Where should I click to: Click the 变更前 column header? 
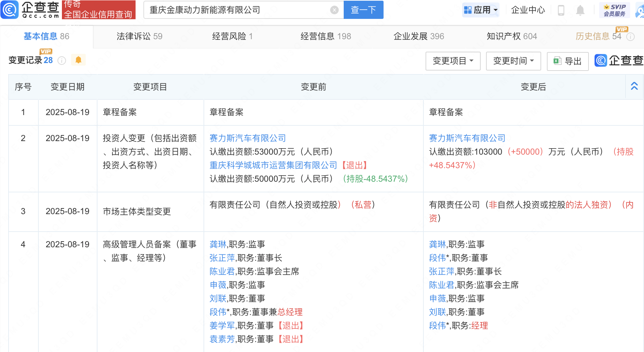[x=313, y=87]
